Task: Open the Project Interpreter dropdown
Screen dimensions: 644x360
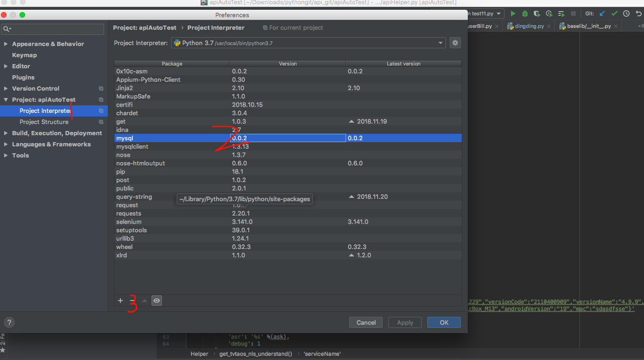Action: (308, 43)
